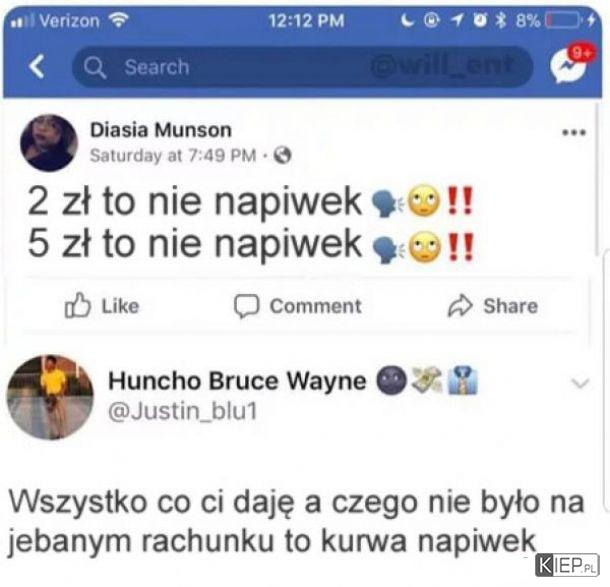Tap the Share button label
The width and height of the screenshot is (610, 587).
pyautogui.click(x=510, y=306)
